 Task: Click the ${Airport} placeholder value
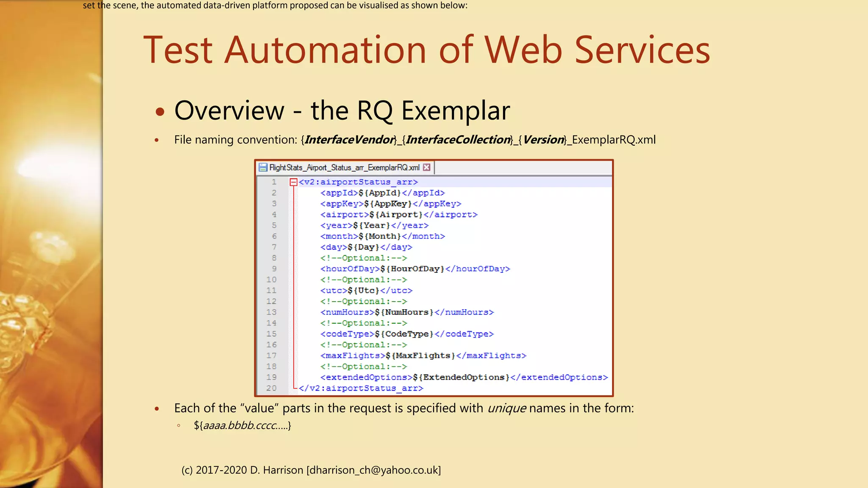point(396,215)
